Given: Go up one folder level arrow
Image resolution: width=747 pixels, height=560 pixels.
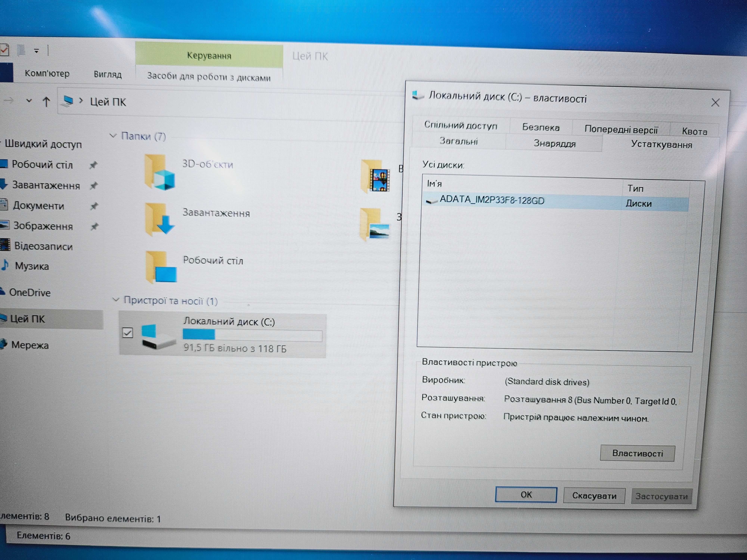Looking at the screenshot, I should click(x=46, y=101).
